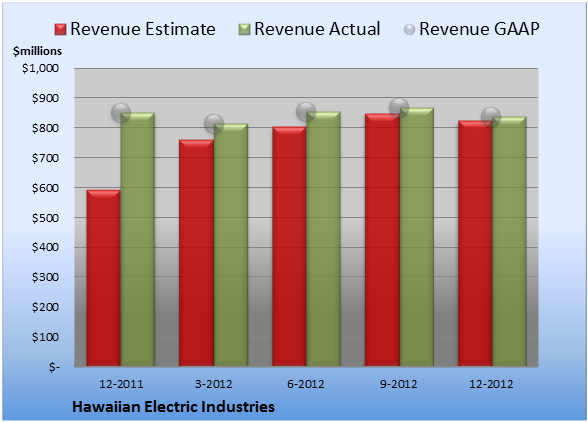Select the 'Revenue Actual' legend label
This screenshot has width=588, height=422.
click(x=317, y=29)
